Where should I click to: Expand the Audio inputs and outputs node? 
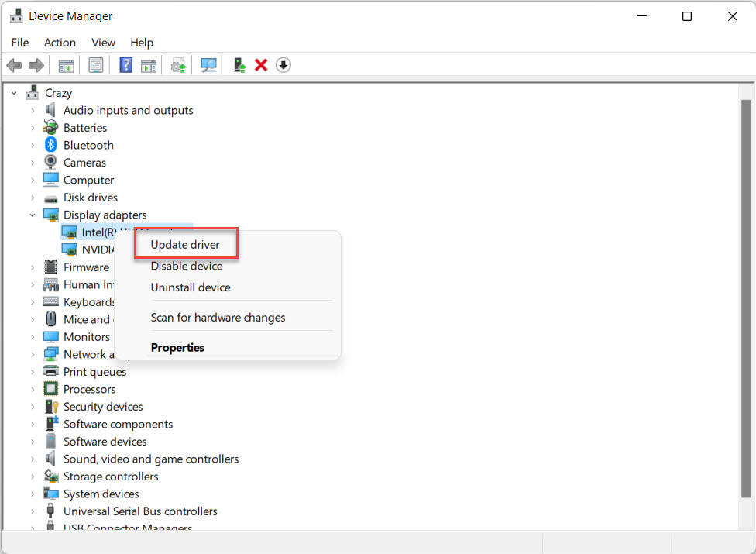(x=33, y=111)
